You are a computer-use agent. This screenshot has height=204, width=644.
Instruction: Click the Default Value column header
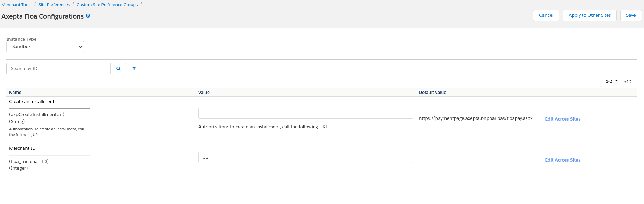pos(432,93)
